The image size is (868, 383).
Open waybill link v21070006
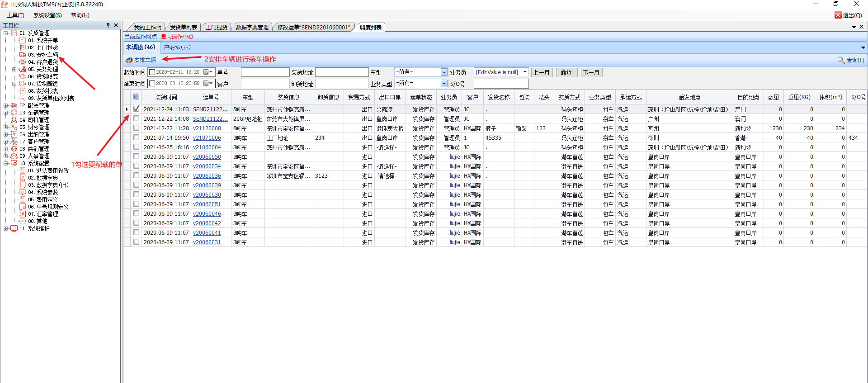point(207,138)
